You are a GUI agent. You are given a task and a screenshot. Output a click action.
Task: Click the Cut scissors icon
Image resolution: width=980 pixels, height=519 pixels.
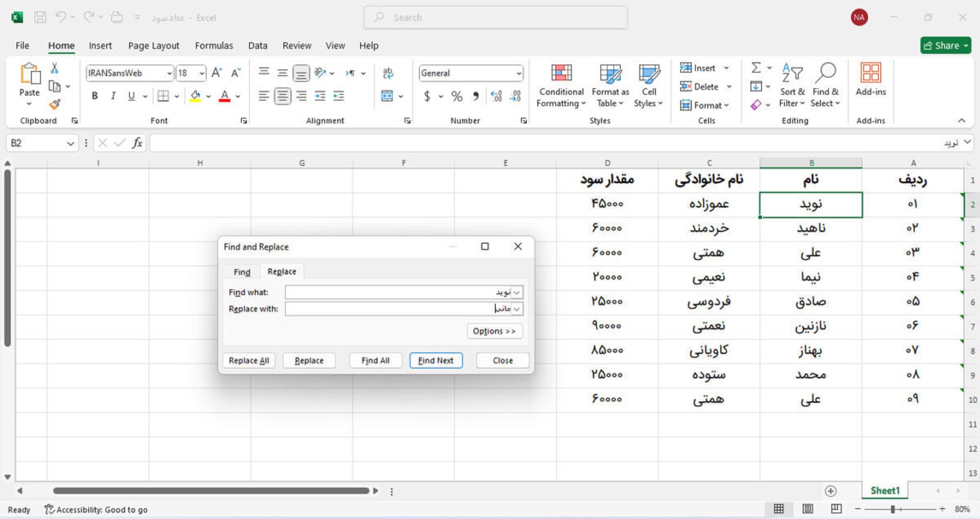click(55, 68)
